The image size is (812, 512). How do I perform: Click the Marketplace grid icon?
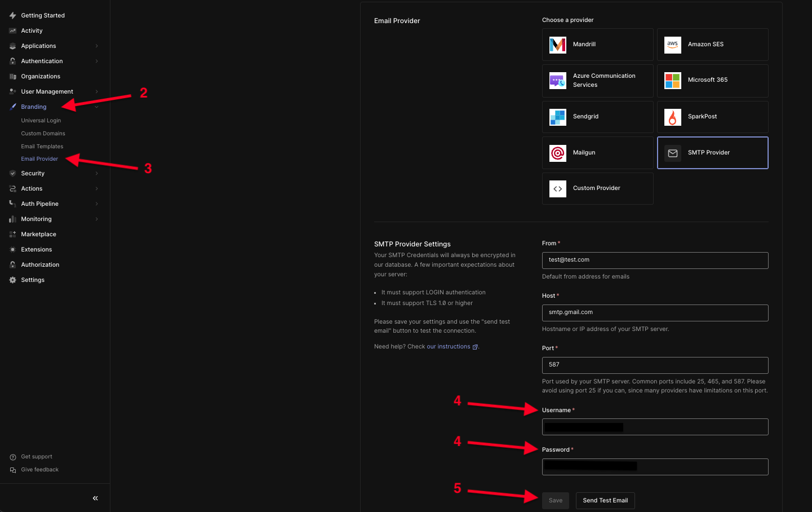pyautogui.click(x=12, y=235)
